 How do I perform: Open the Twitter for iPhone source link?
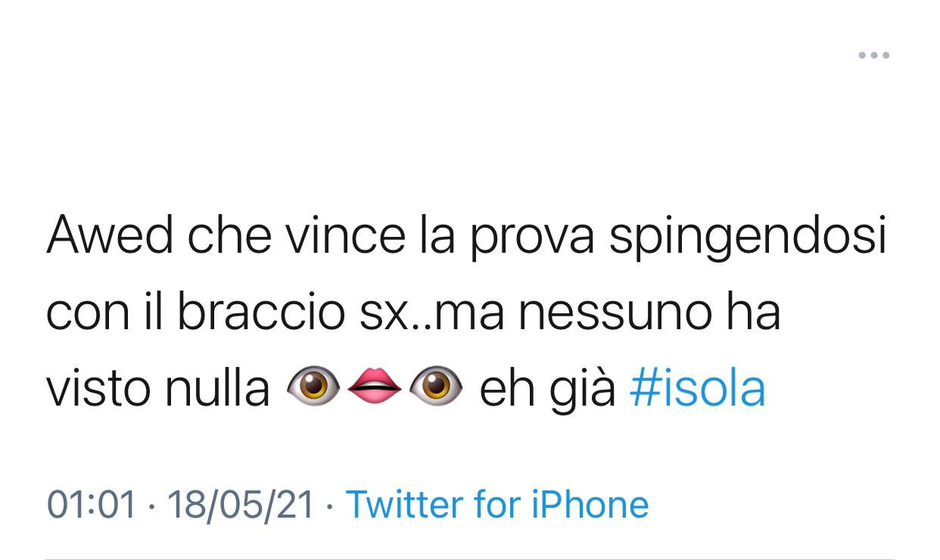click(x=497, y=504)
